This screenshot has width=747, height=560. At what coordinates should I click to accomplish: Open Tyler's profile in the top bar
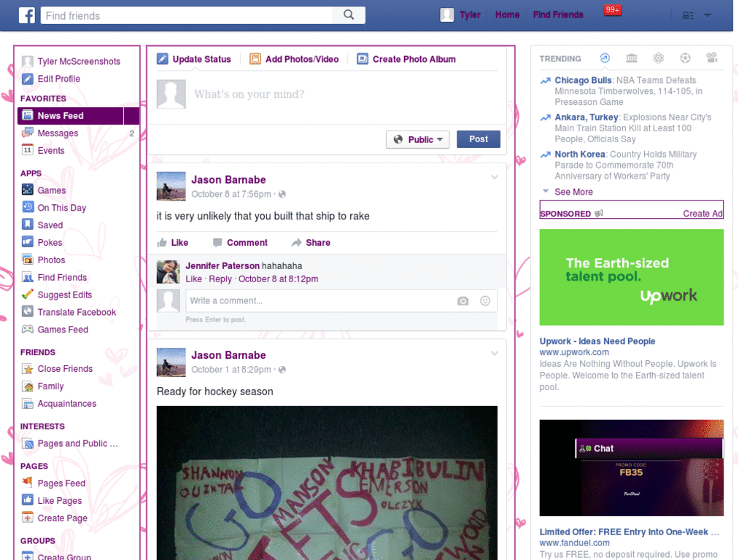[x=460, y=15]
